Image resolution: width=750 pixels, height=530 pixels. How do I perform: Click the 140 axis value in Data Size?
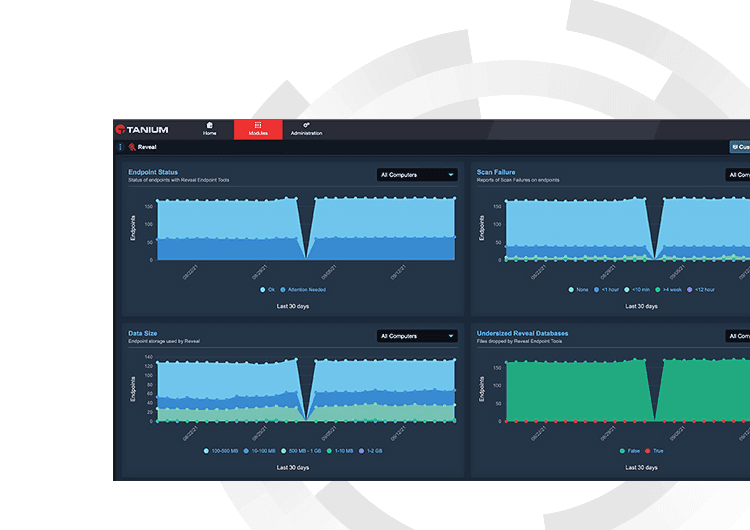[149, 357]
